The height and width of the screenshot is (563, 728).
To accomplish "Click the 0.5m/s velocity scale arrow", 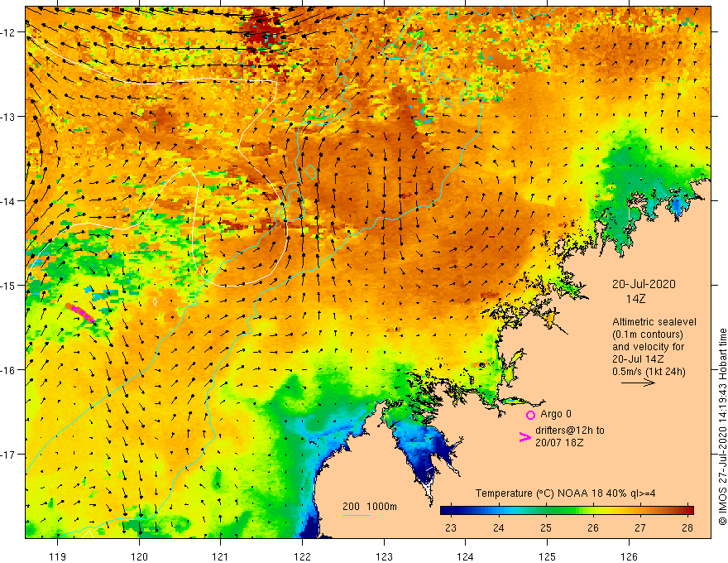I will (x=638, y=383).
